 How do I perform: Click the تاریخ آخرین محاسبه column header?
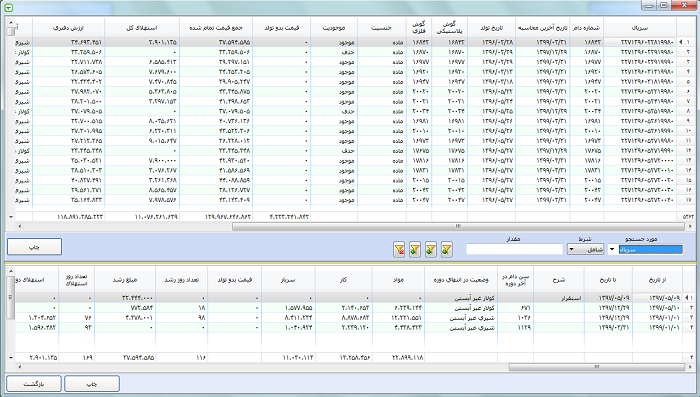[542, 28]
